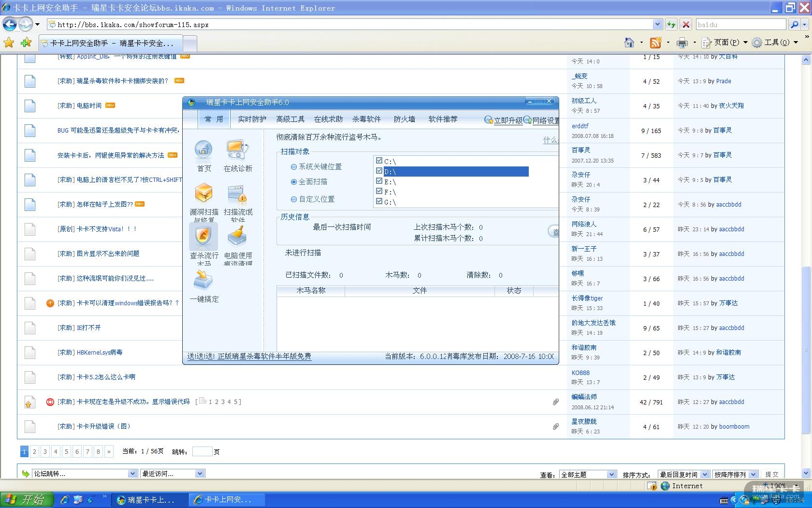Go to forum page 2
This screenshot has width=812, height=508.
[34, 451]
